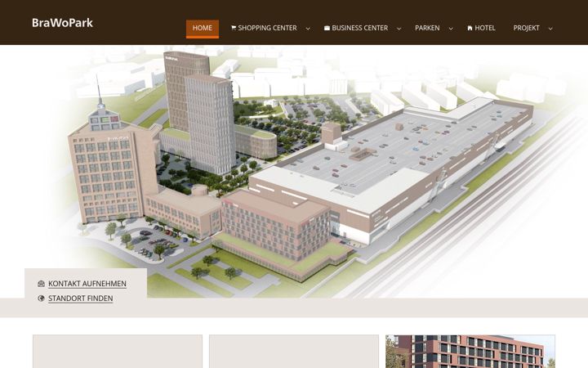Expand the Projekt submenu chevron
588x368 pixels.
pos(550,29)
